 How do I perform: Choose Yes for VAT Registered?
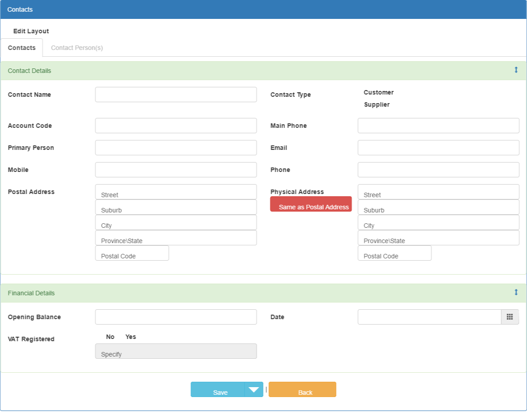[x=131, y=337]
